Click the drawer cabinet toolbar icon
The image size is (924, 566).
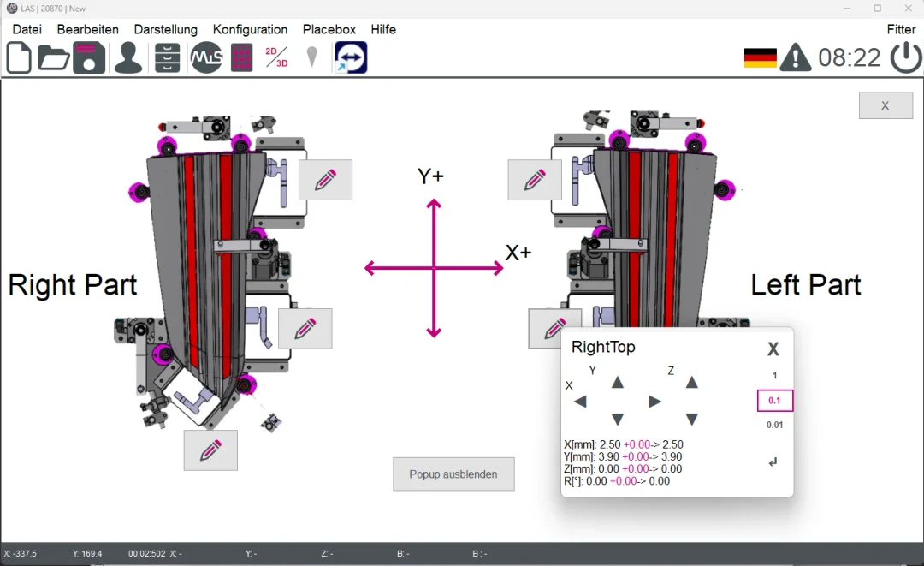(166, 57)
